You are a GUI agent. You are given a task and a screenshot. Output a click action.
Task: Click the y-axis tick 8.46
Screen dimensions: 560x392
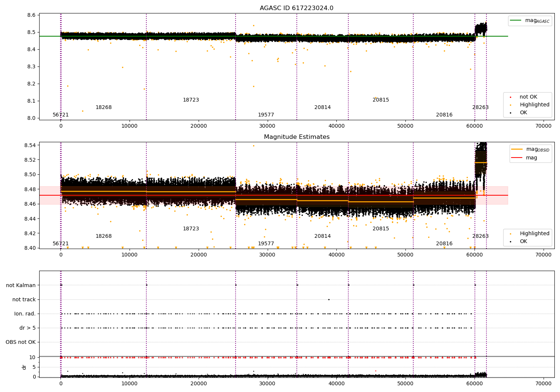click(30, 204)
